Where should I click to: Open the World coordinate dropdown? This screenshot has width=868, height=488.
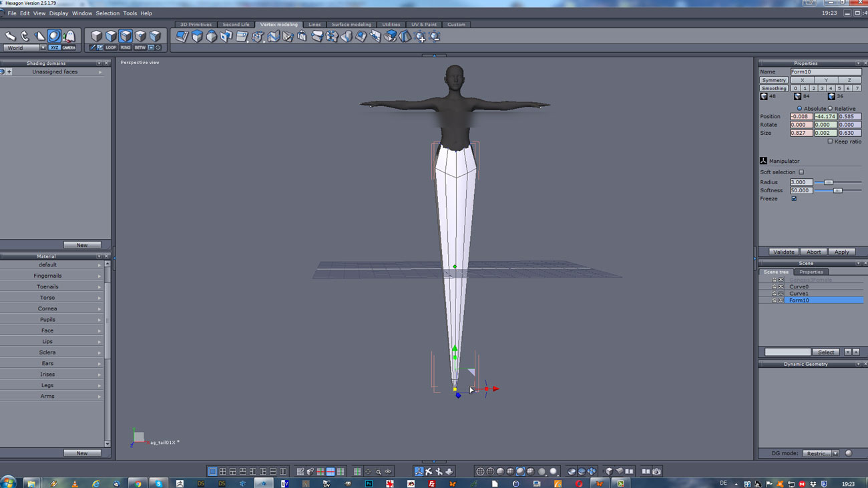click(x=43, y=48)
